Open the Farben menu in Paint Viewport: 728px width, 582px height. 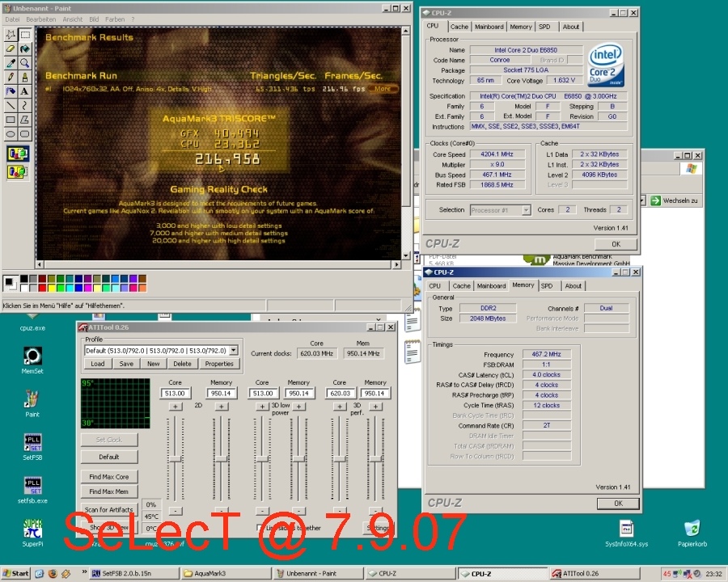pyautogui.click(x=115, y=19)
